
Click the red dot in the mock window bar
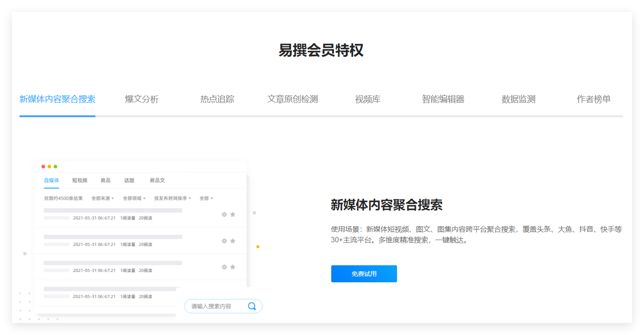(43, 166)
